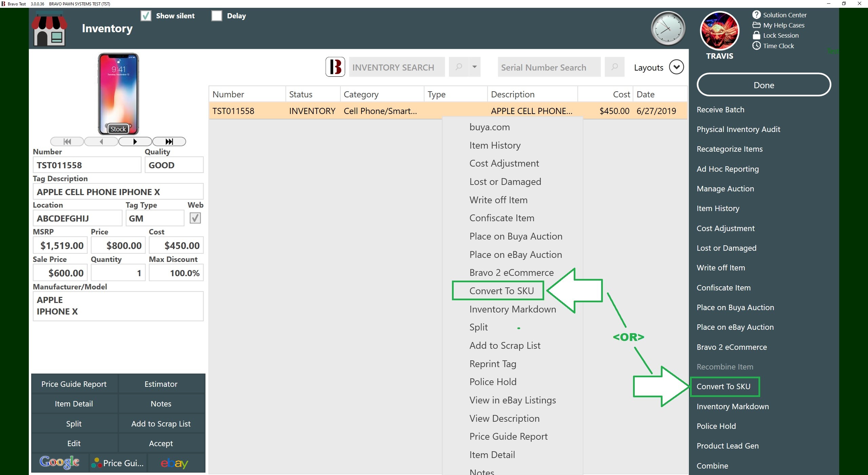Viewport: 868px width, 475px height.
Task: Go to previous item image
Action: (x=101, y=141)
